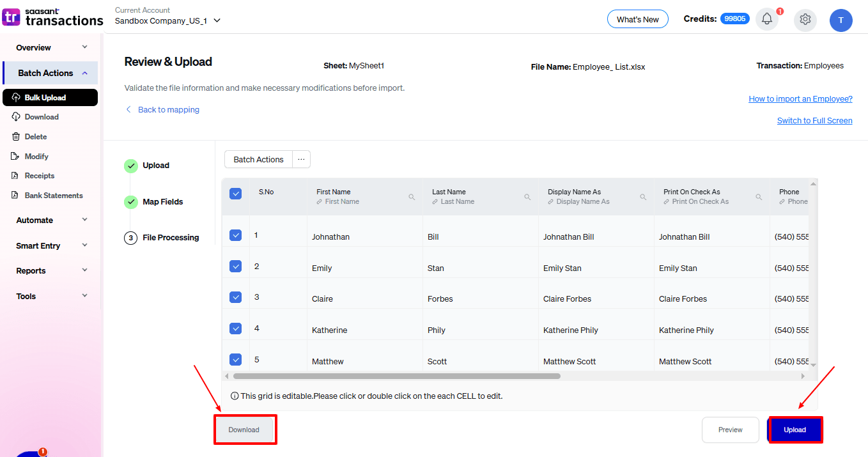Open the notifications bell
Screen dimensions: 868x457
point(766,19)
